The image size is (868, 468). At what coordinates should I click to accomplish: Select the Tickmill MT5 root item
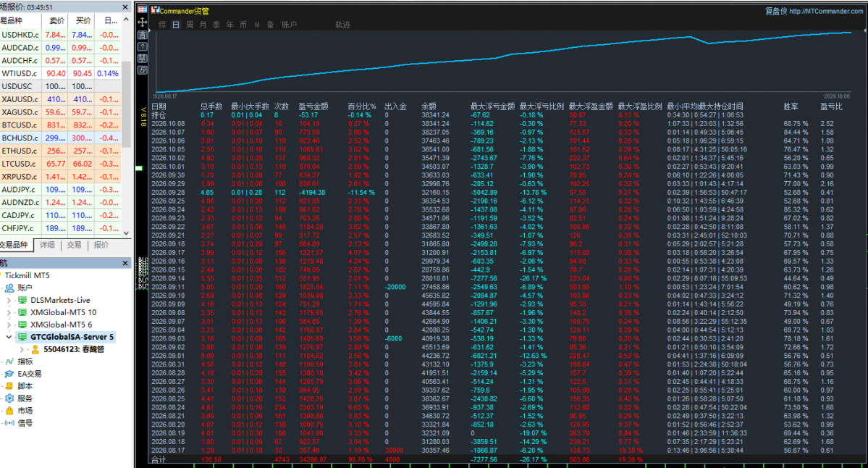[27, 275]
